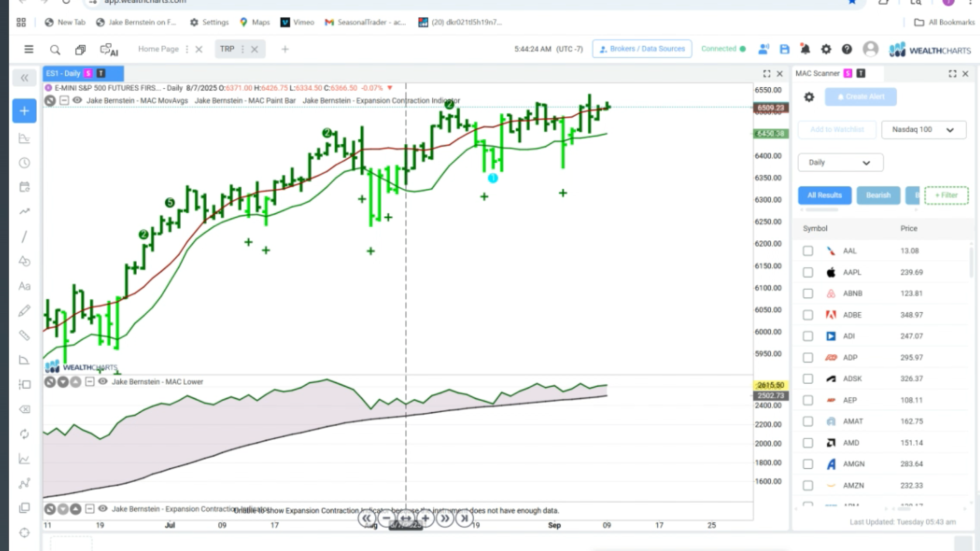Save the workspace with disk icon
Viewport: 980px width, 551px height.
pos(785,49)
